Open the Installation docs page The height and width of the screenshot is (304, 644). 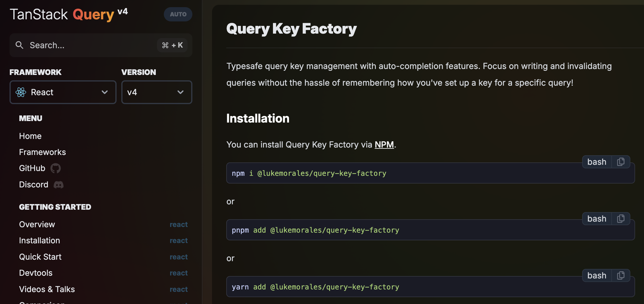(40, 240)
